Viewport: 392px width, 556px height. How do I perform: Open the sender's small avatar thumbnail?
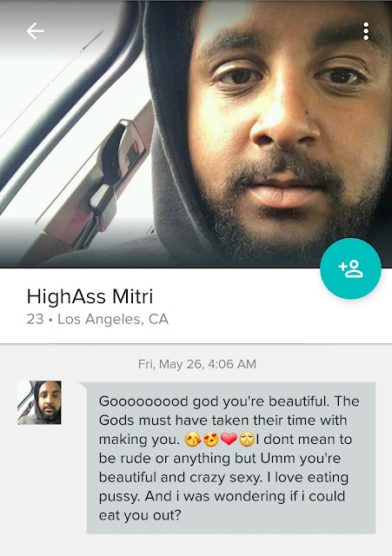click(39, 402)
